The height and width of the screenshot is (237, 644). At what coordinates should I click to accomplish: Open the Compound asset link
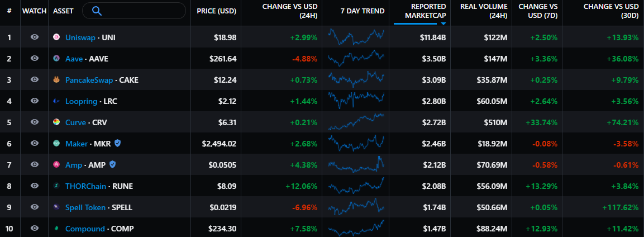85,229
